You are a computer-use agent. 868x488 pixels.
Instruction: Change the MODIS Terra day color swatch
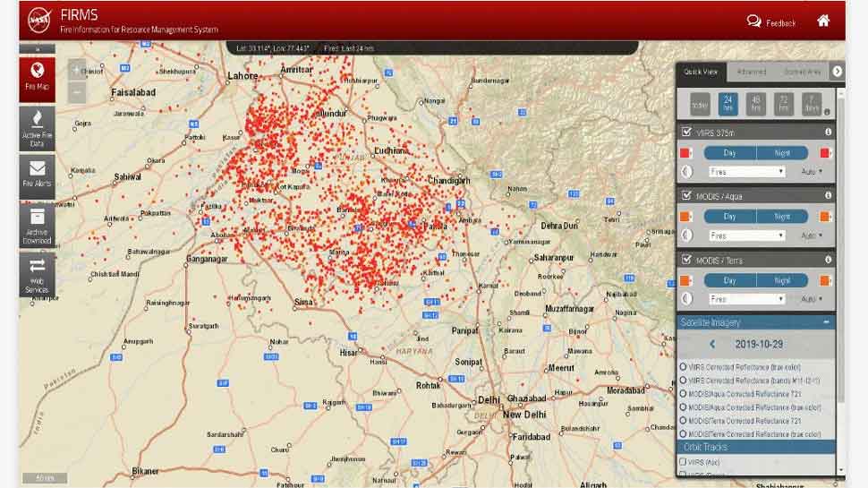(x=685, y=281)
